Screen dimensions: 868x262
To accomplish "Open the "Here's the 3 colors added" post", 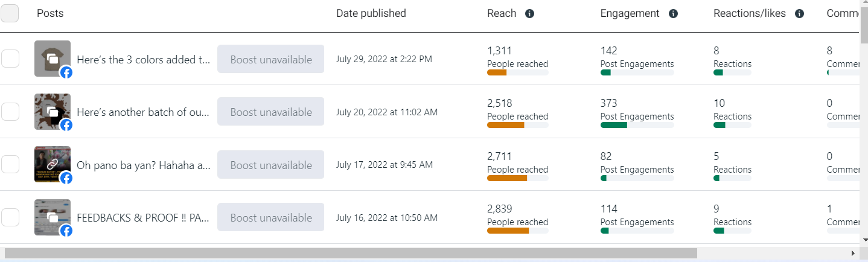I will 144,60.
